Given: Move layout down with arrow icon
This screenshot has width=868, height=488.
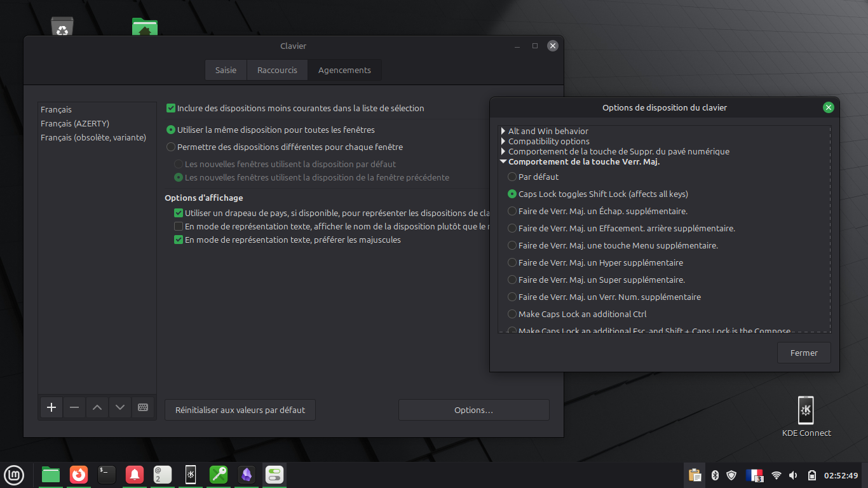Looking at the screenshot, I should click(x=120, y=407).
